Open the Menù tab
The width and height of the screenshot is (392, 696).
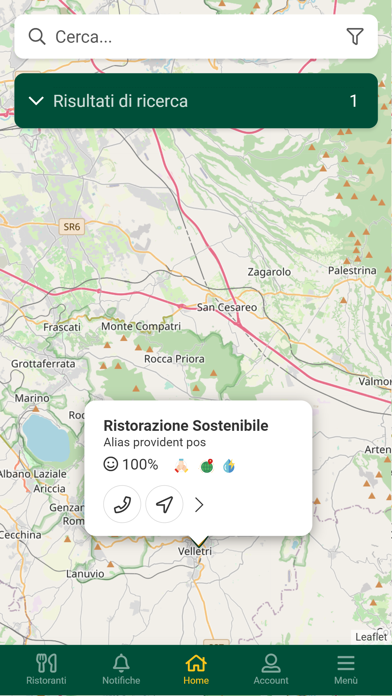tap(346, 669)
